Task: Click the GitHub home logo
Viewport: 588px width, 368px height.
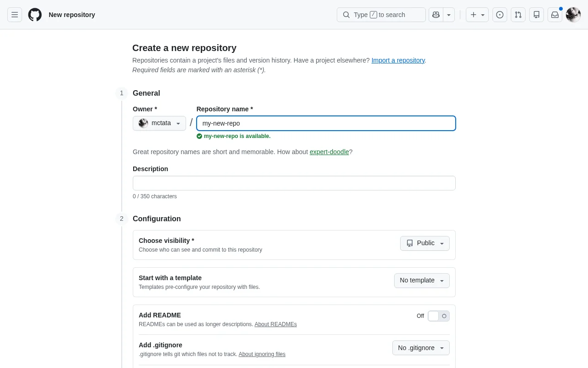Action: [x=35, y=15]
